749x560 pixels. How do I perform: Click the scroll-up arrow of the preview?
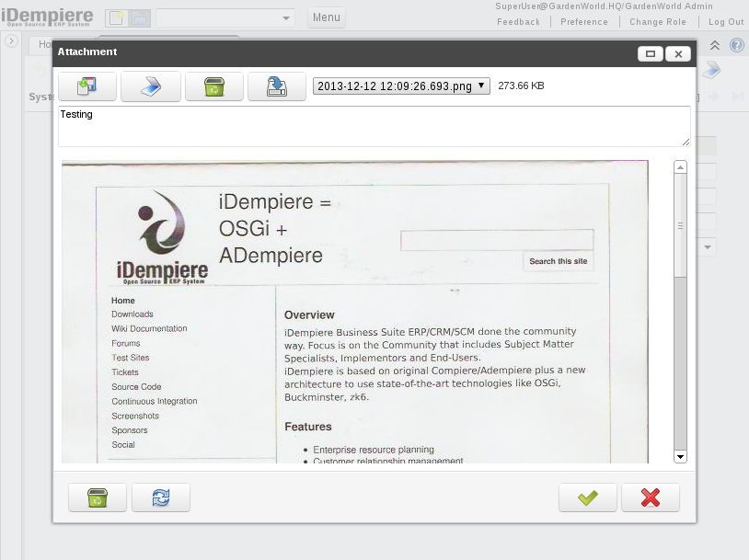[x=681, y=167]
